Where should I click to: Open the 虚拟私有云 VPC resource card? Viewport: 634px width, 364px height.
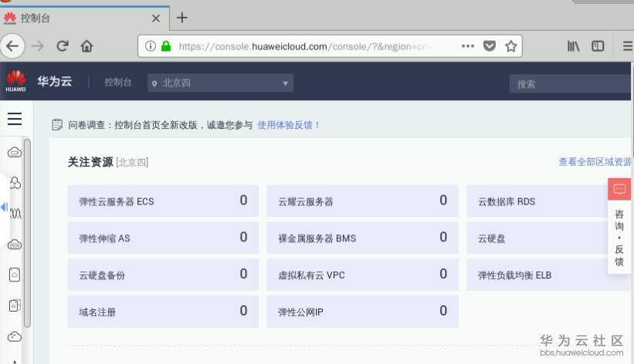(362, 275)
